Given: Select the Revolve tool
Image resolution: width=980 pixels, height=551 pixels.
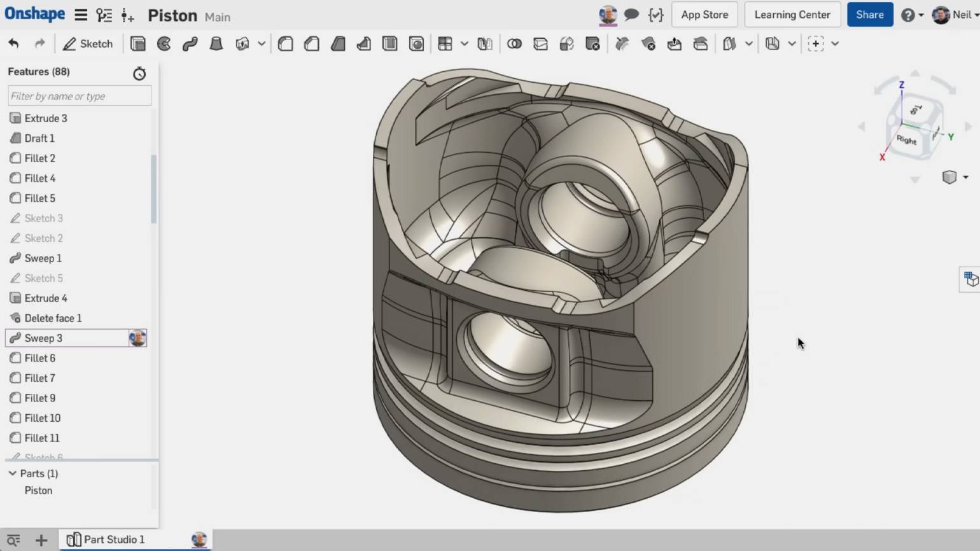Looking at the screenshot, I should coord(164,44).
